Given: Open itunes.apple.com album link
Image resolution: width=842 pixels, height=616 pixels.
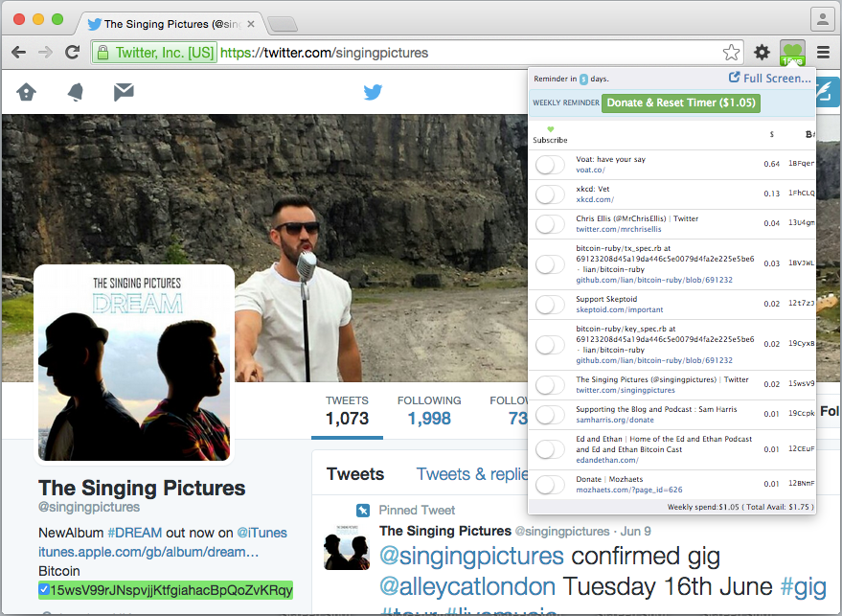Looking at the screenshot, I should [x=148, y=552].
